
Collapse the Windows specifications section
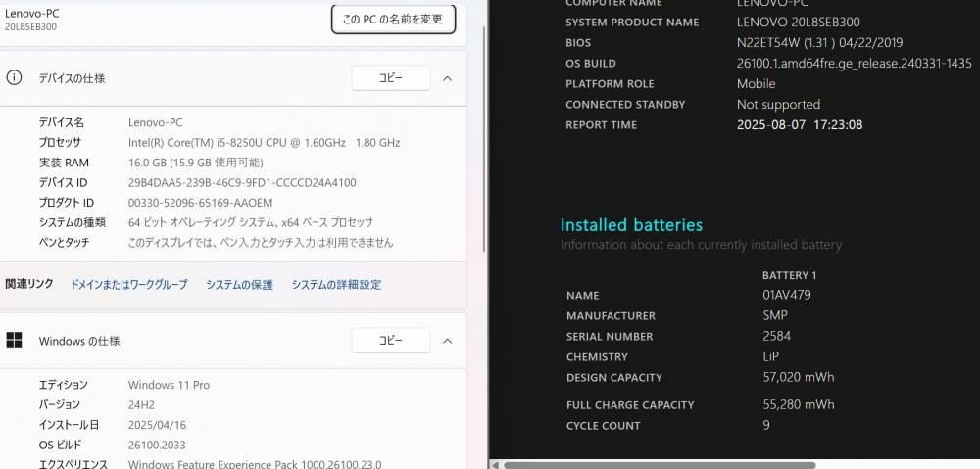click(448, 341)
